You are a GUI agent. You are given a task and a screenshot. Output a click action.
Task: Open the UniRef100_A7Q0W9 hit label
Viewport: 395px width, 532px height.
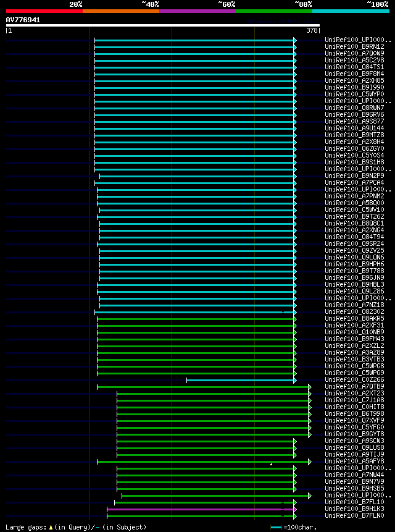click(x=354, y=53)
